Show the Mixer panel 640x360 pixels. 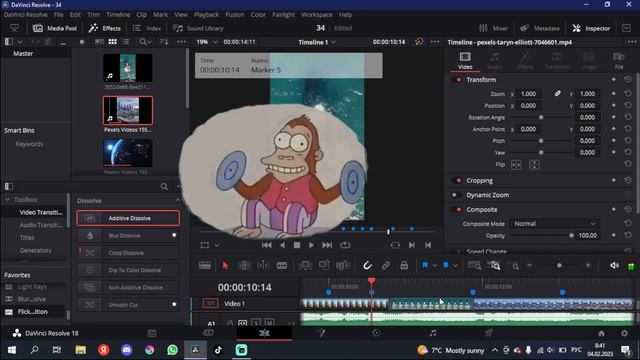point(493,28)
